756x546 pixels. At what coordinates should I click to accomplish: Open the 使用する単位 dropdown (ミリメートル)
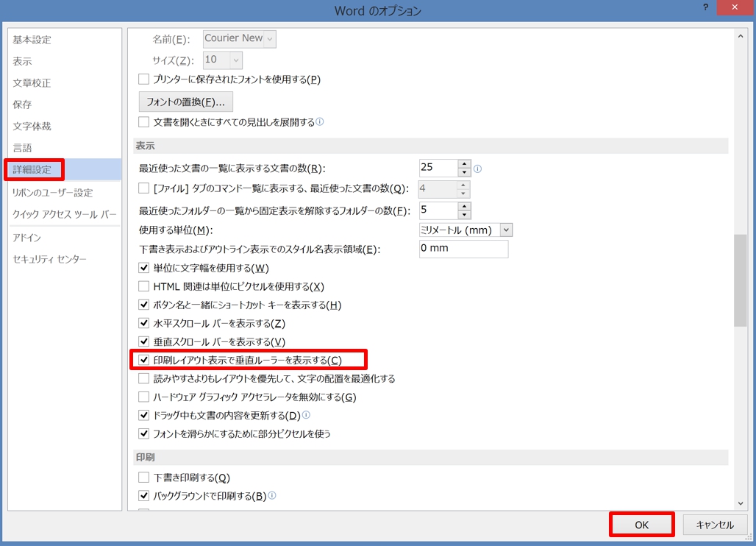(x=506, y=230)
